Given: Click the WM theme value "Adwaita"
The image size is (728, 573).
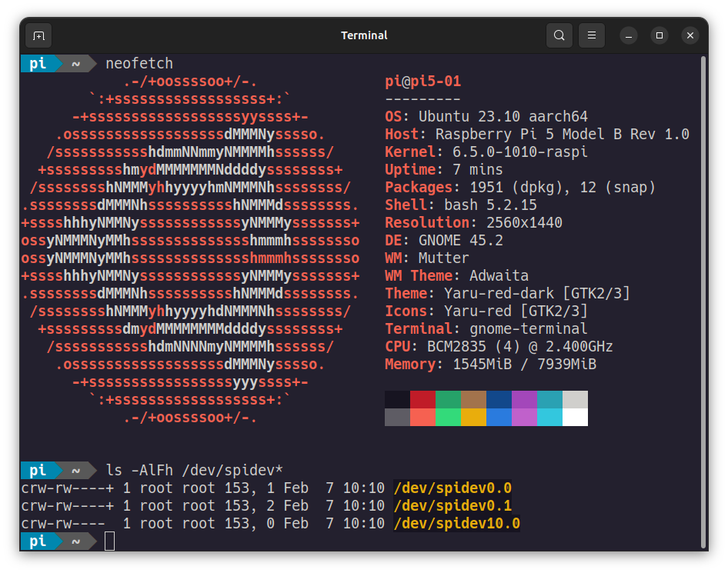Looking at the screenshot, I should pyautogui.click(x=499, y=275).
